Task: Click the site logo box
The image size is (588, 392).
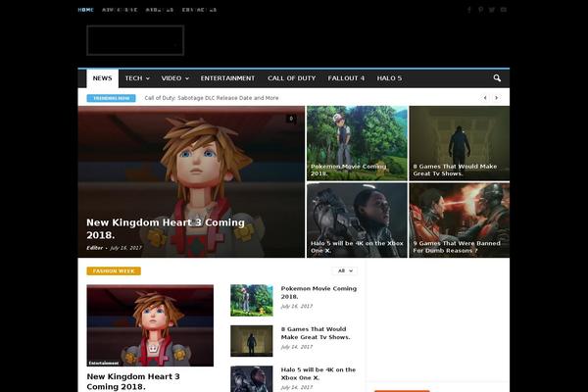Action: [135, 40]
